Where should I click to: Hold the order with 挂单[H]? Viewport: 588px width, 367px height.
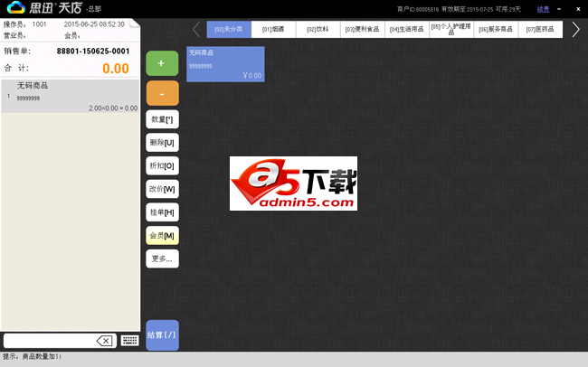click(x=162, y=212)
